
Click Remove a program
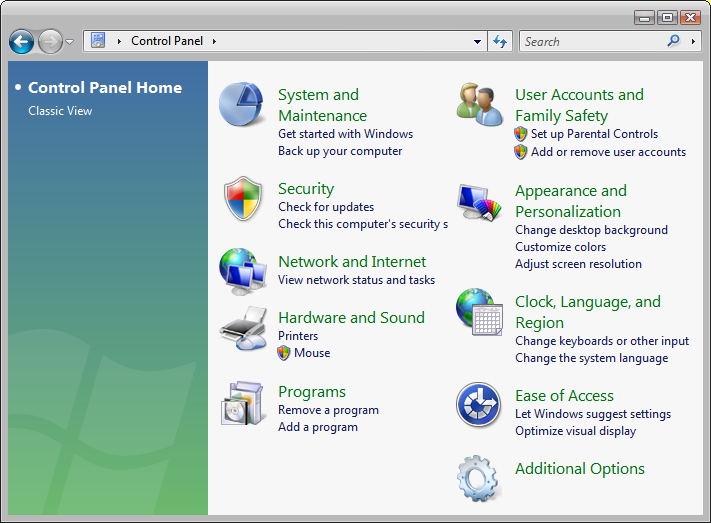328,410
